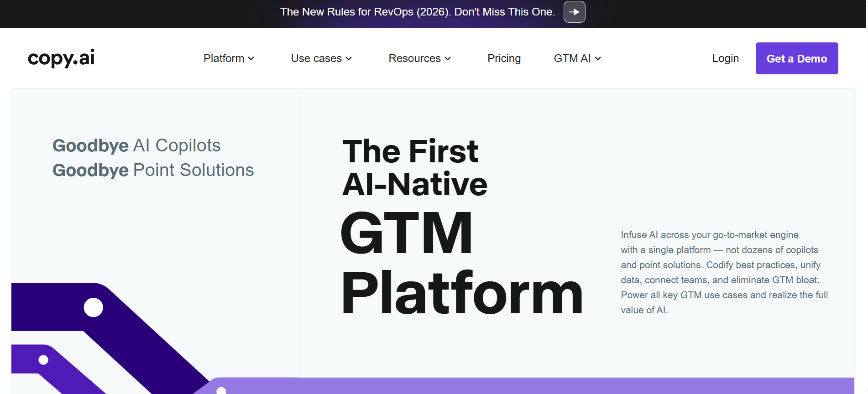Expand the chevron next to Platform
The height and width of the screenshot is (394, 868).
click(x=251, y=58)
